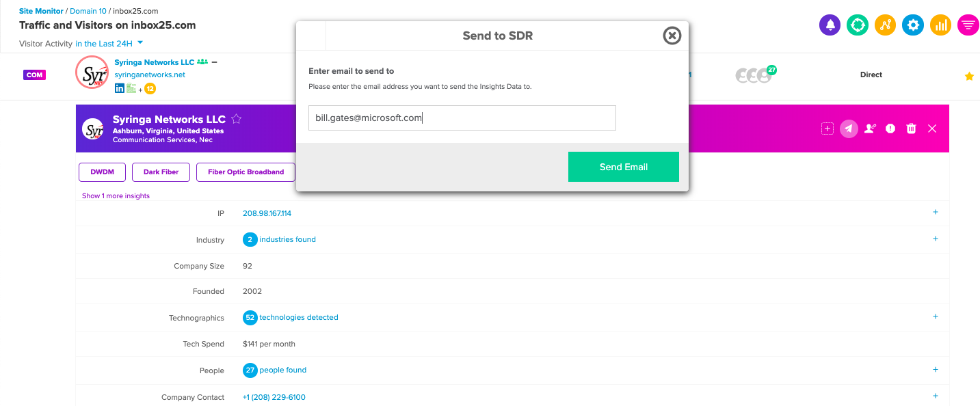980x406 pixels.
Task: Click the LinkedIn icon under Syringa Networks
Action: (x=120, y=88)
